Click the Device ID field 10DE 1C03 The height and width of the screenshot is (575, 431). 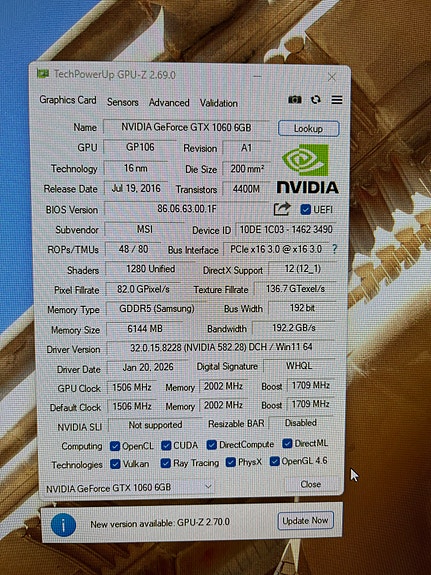(x=286, y=230)
